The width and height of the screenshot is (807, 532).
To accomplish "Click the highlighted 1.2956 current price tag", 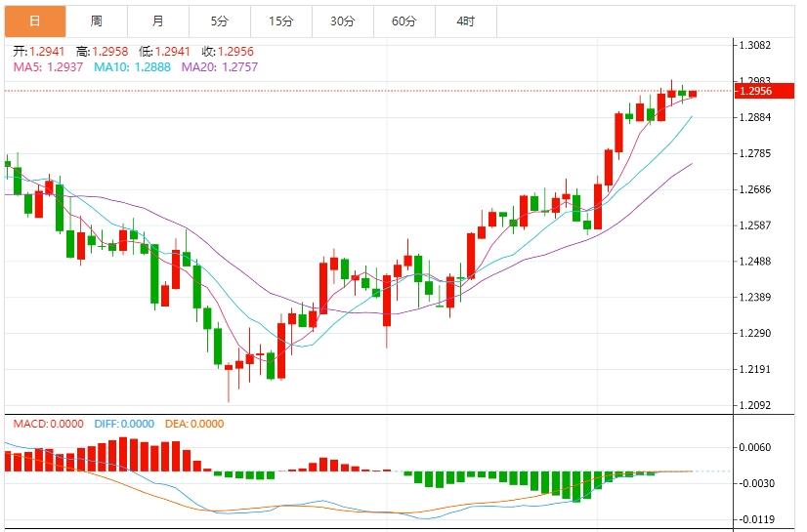I will [756, 91].
